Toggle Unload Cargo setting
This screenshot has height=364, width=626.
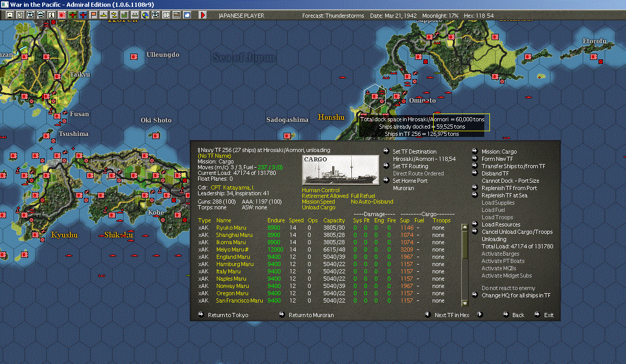[317, 207]
